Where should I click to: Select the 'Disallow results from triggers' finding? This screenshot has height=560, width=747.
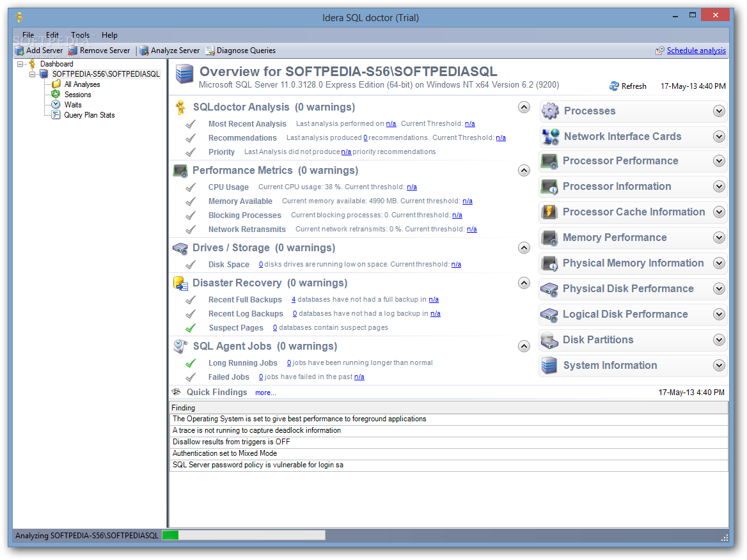pyautogui.click(x=449, y=442)
